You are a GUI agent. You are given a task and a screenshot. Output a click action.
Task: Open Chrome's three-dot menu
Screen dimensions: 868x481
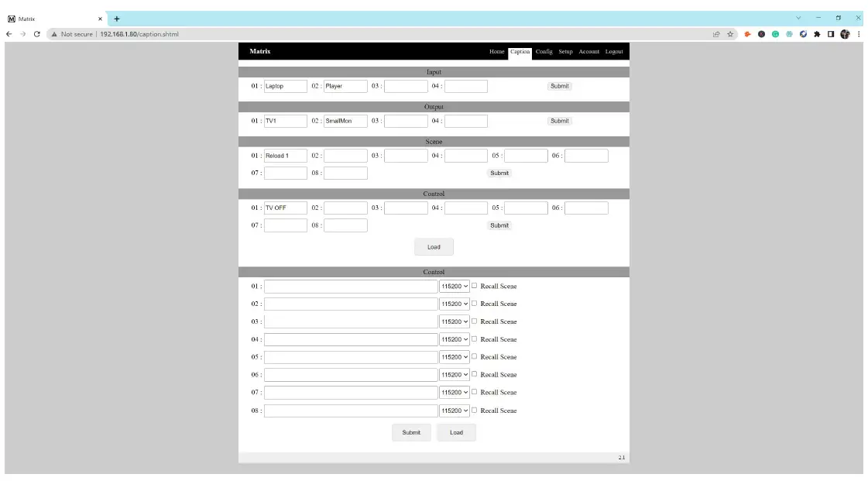859,34
